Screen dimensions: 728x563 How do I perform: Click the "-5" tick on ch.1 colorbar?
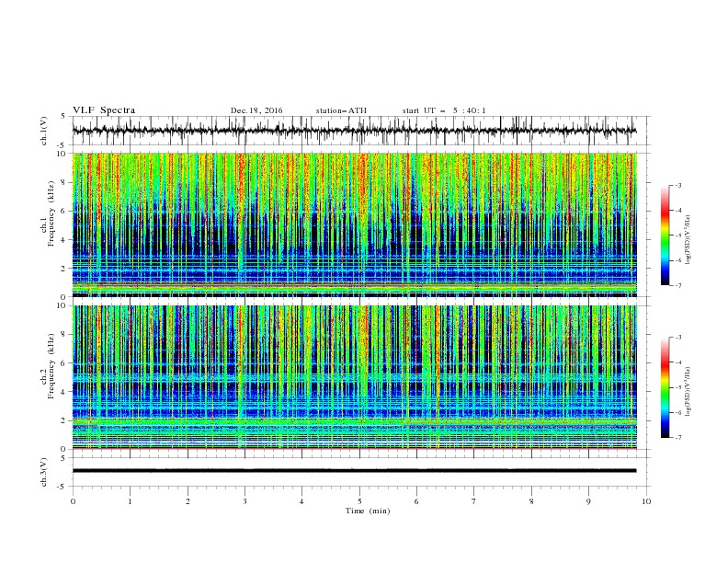click(x=678, y=236)
